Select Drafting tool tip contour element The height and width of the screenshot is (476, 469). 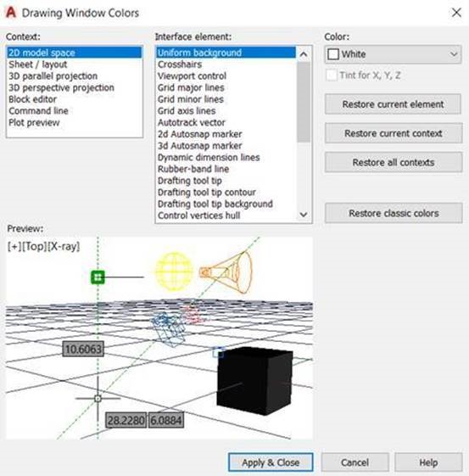click(226, 192)
